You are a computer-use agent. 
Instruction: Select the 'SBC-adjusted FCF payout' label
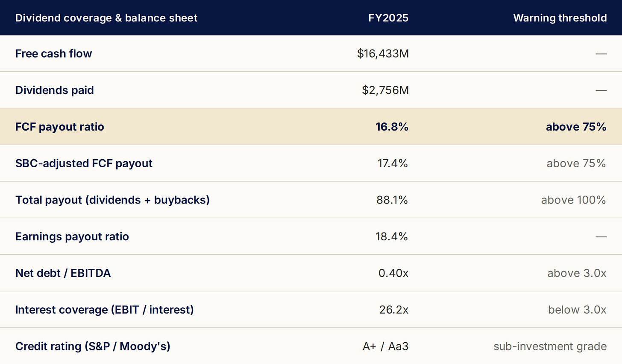point(84,163)
